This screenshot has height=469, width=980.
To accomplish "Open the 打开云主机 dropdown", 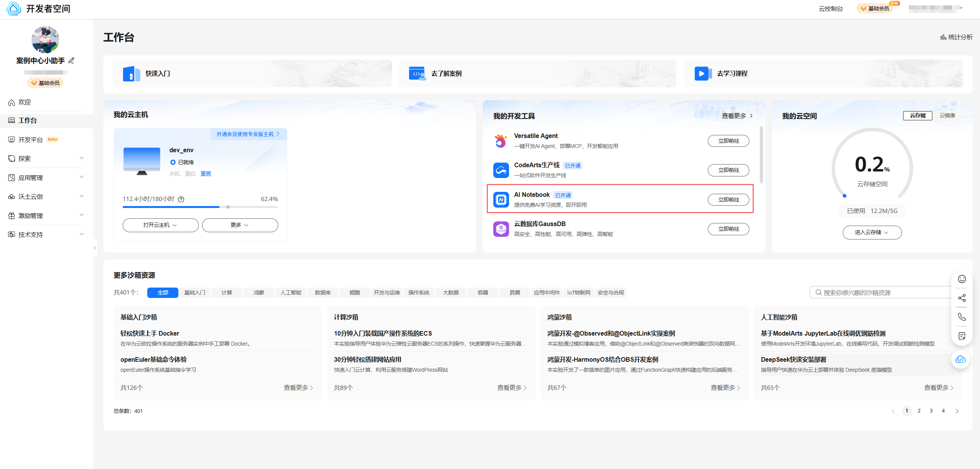I will click(x=160, y=225).
